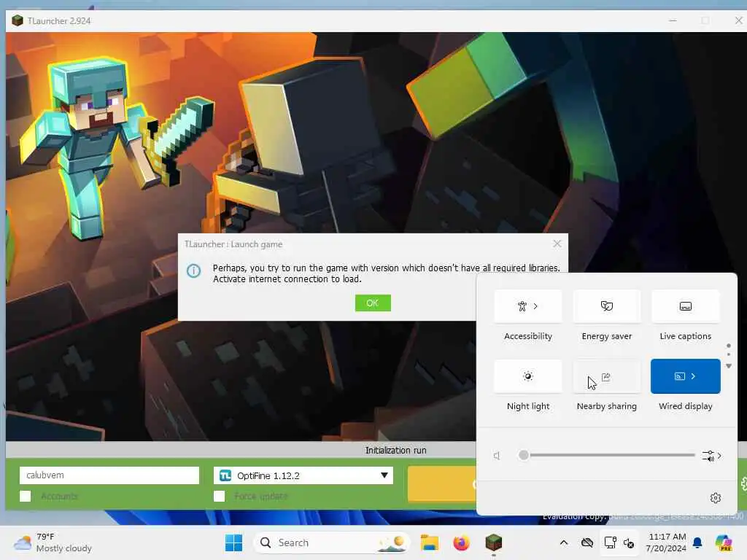Click network display tray icon
Image resolution: width=747 pixels, height=560 pixels.
610,542
